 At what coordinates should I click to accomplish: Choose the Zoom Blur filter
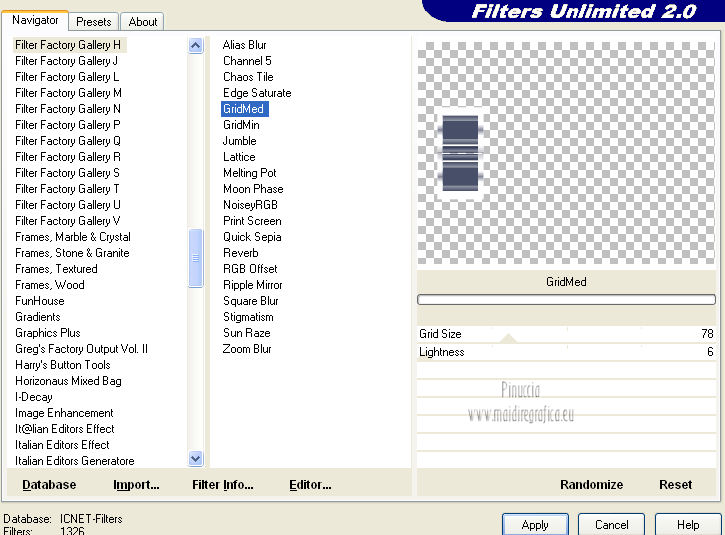point(247,349)
